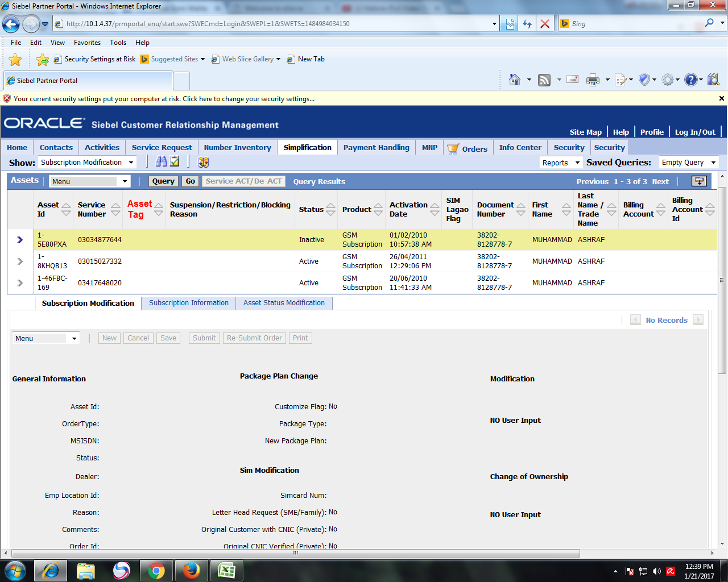Click the Next records link
Screen dimensions: 728x582
point(660,181)
